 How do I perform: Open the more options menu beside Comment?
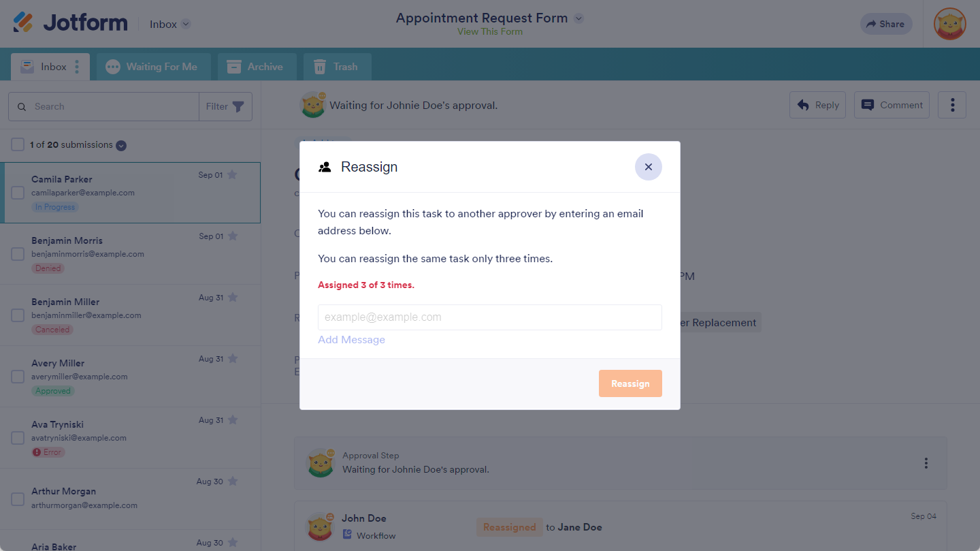[x=952, y=105]
